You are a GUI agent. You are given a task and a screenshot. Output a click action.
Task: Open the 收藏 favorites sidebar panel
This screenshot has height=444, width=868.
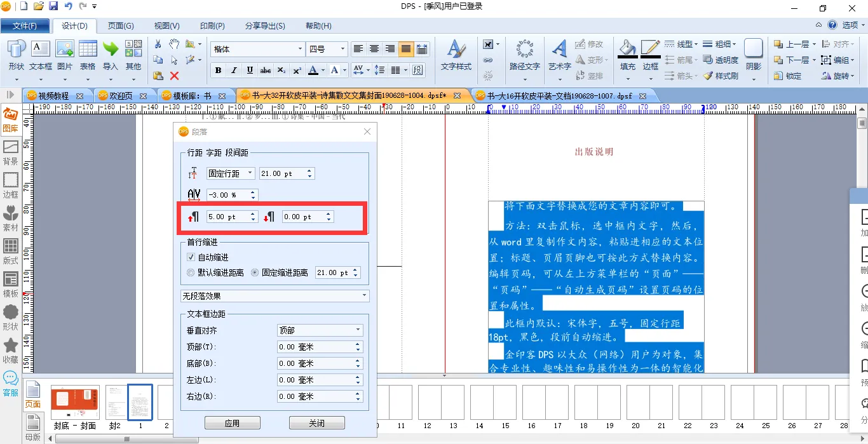click(x=10, y=351)
